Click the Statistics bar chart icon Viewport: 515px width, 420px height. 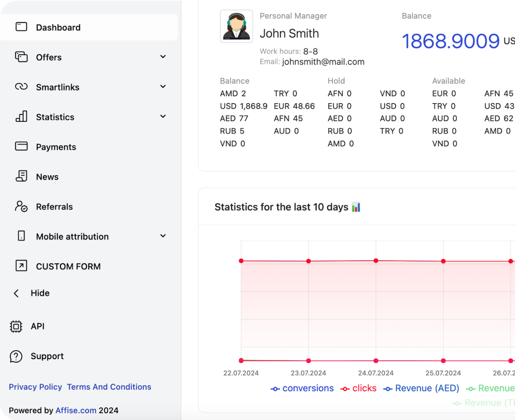(x=21, y=117)
